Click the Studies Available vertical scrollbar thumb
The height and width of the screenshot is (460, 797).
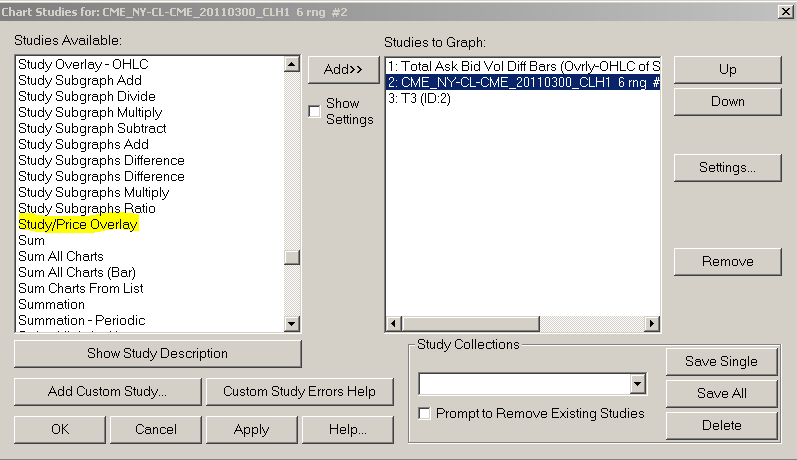[292, 257]
